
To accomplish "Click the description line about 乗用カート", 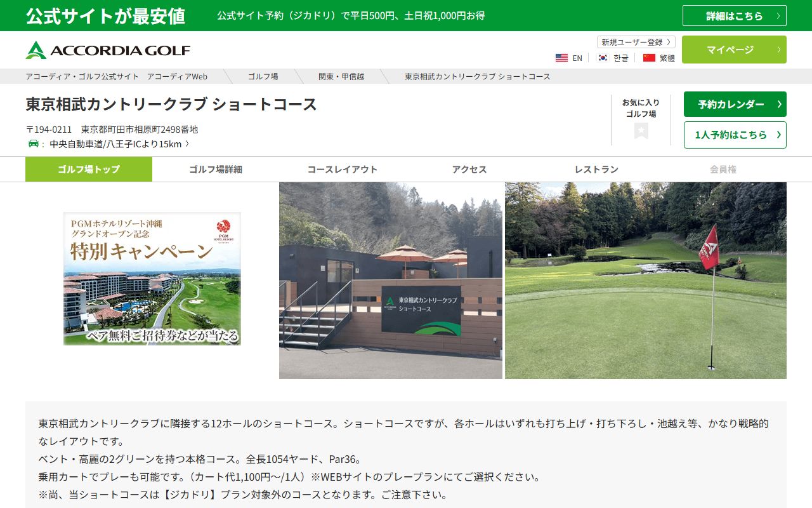I will click(x=289, y=477).
